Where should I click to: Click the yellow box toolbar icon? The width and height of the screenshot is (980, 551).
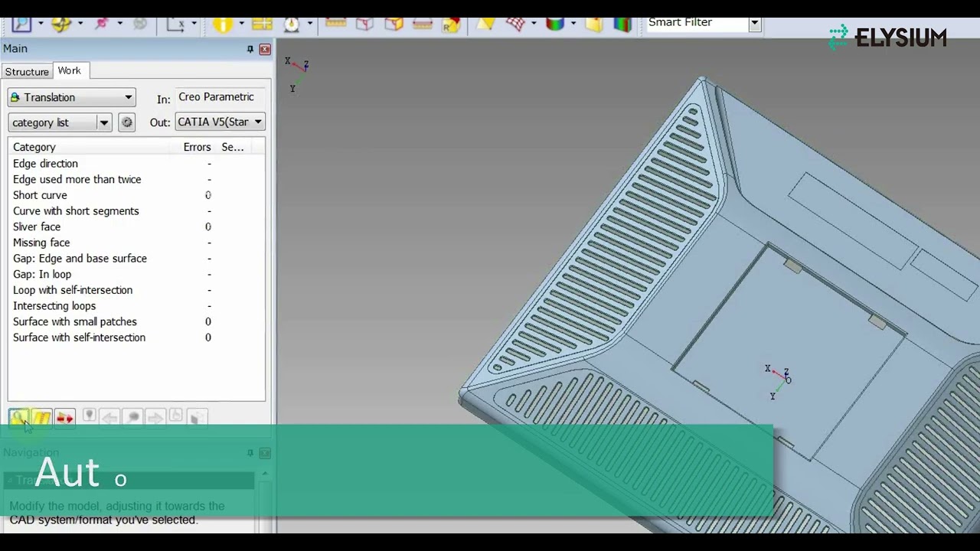[x=595, y=24]
